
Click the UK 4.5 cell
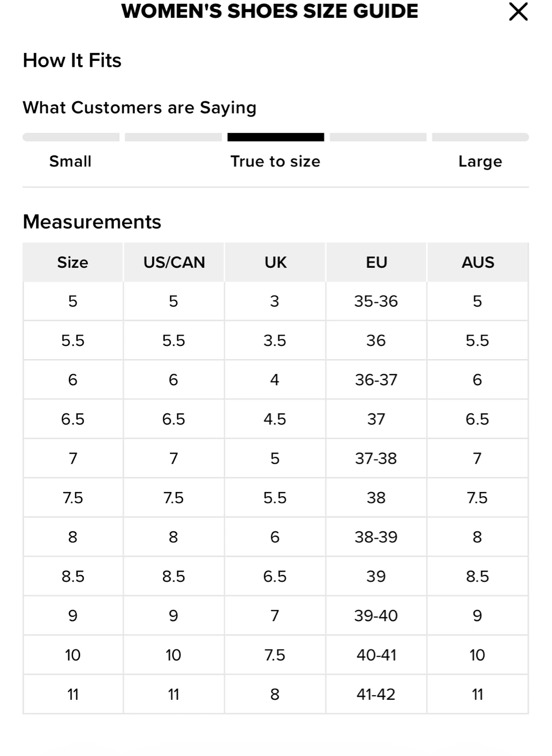pos(275,419)
